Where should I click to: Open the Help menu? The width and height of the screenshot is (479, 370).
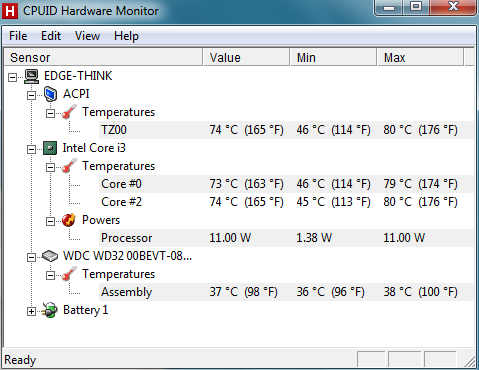tap(126, 36)
